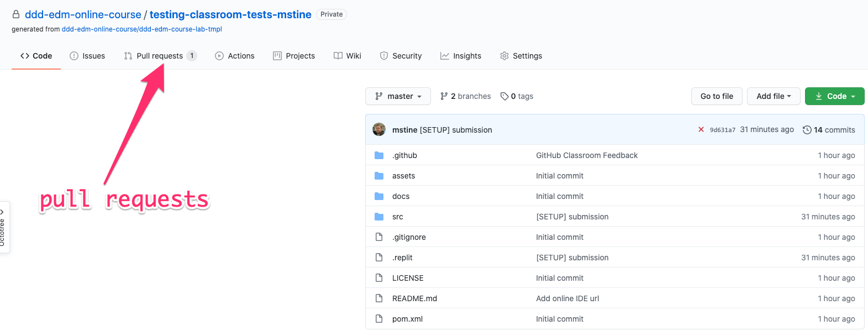Click the pom.xml file icon
The image size is (868, 336).
pyautogui.click(x=379, y=319)
